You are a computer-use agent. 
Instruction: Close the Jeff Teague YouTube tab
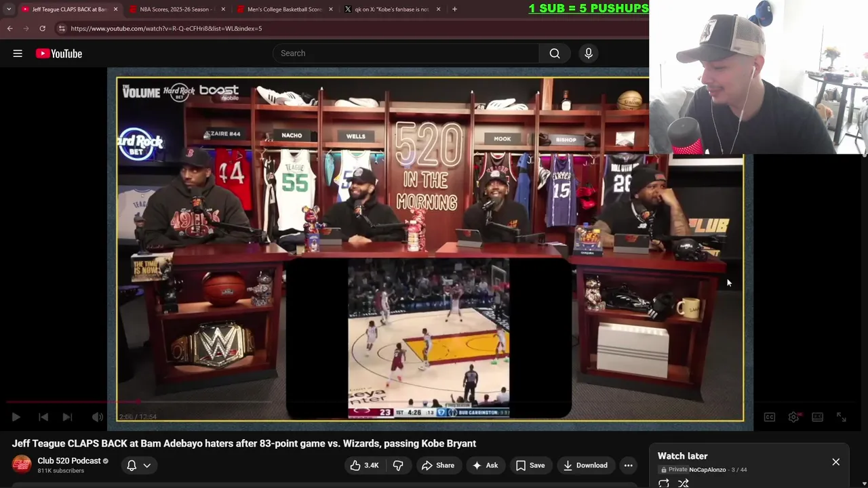point(115,9)
